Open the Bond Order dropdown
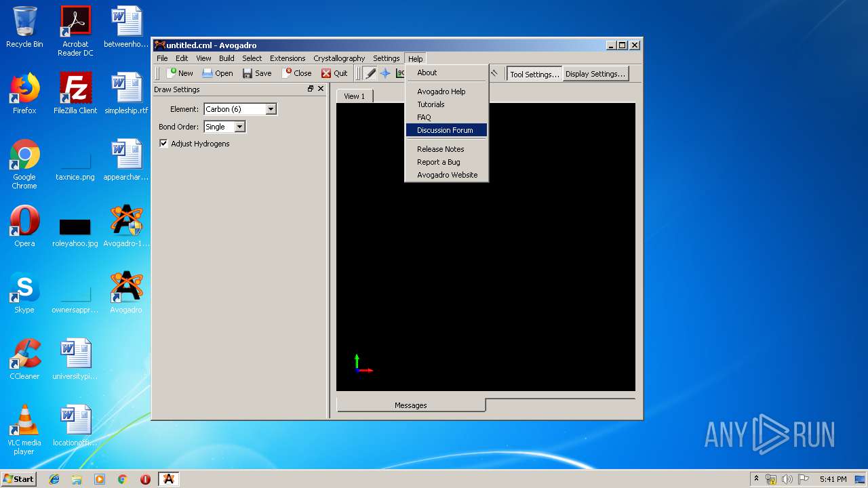Screen dimensions: 868x488 pyautogui.click(x=239, y=127)
